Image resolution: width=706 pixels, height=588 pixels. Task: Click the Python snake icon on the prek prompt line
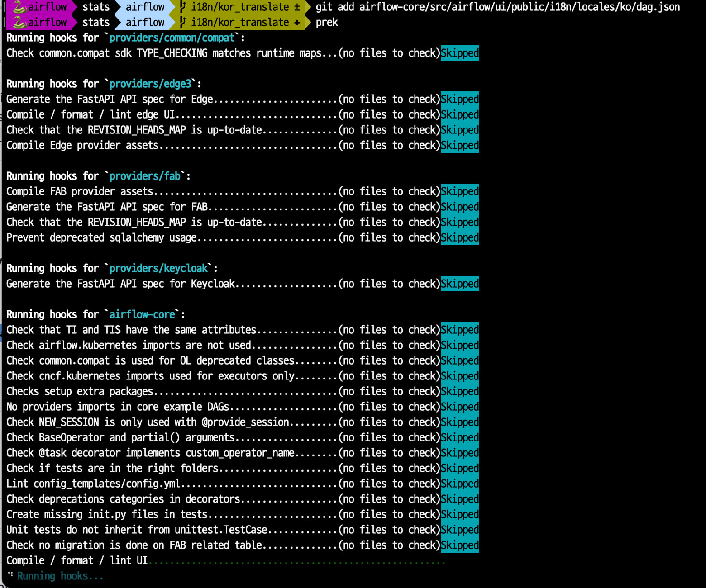point(19,22)
